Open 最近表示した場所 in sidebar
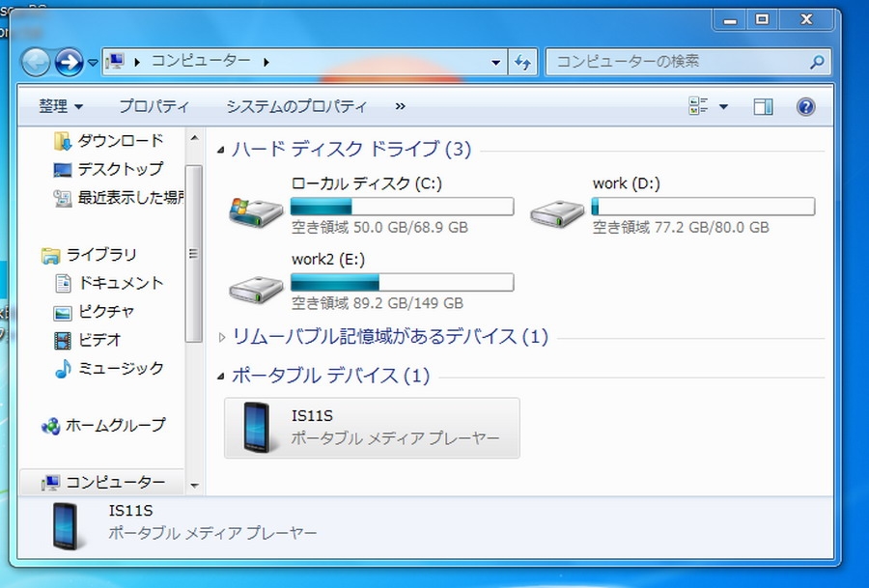This screenshot has width=869, height=588. [130, 197]
